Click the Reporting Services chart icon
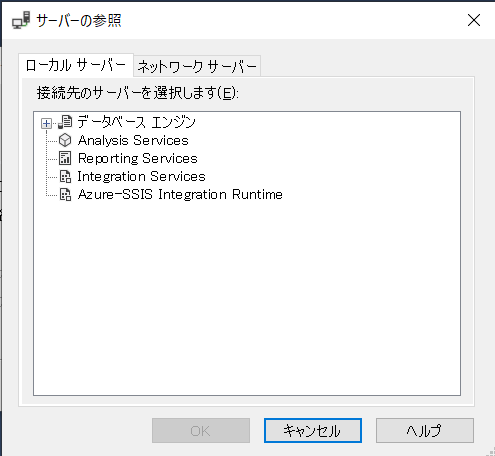 point(65,158)
